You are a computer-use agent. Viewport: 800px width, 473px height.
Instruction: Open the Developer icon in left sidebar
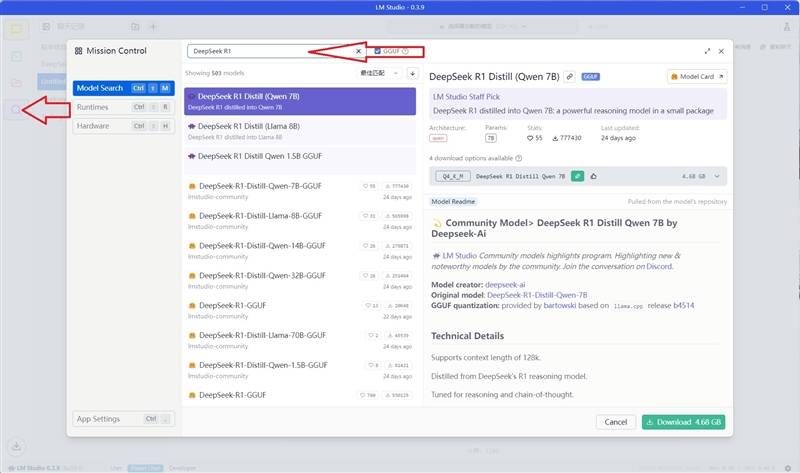(16, 56)
